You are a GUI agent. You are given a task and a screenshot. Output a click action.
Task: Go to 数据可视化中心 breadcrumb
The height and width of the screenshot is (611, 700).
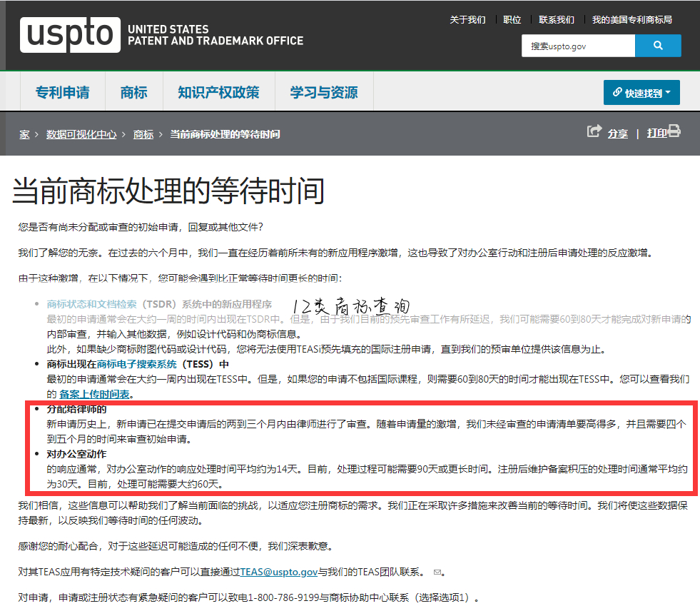(x=81, y=134)
